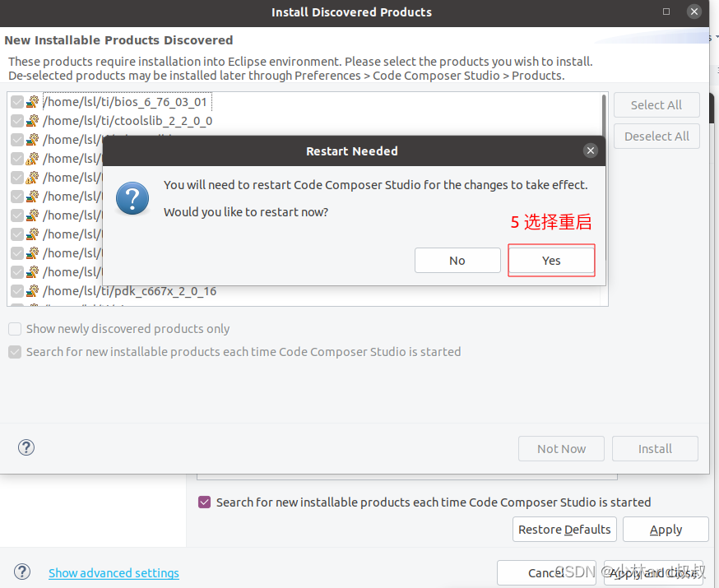This screenshot has width=719, height=588.
Task: Toggle checkbox for ctoolslib_2_2_0_0 product
Action: [17, 121]
